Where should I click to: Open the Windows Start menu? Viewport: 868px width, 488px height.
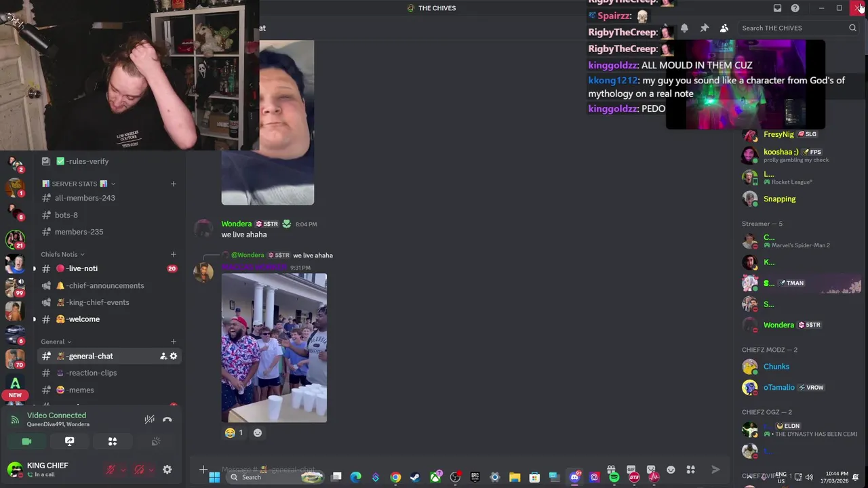coord(214,477)
